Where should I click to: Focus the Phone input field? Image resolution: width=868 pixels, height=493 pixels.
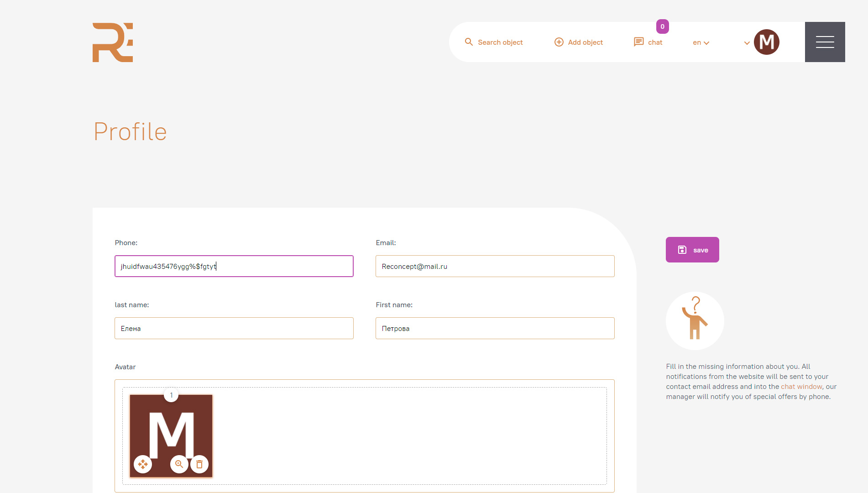(x=234, y=266)
